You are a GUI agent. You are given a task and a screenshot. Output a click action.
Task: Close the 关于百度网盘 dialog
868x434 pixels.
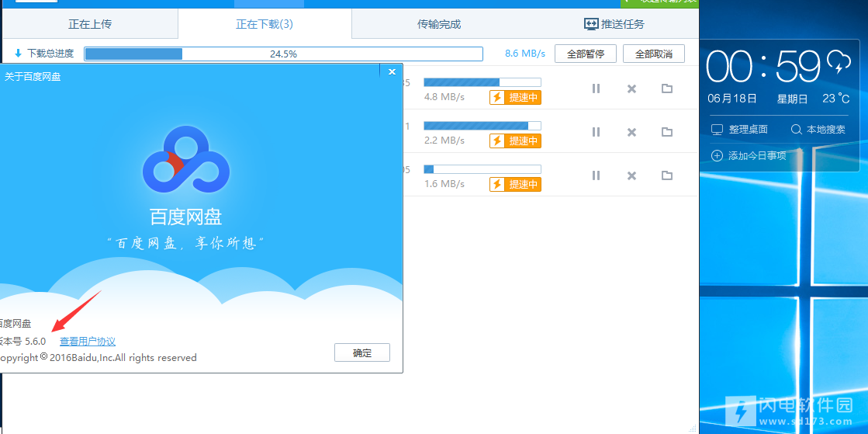point(392,71)
